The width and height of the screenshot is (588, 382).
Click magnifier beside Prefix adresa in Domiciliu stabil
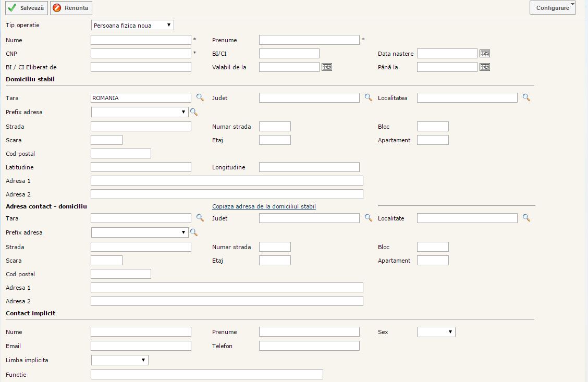pos(194,112)
